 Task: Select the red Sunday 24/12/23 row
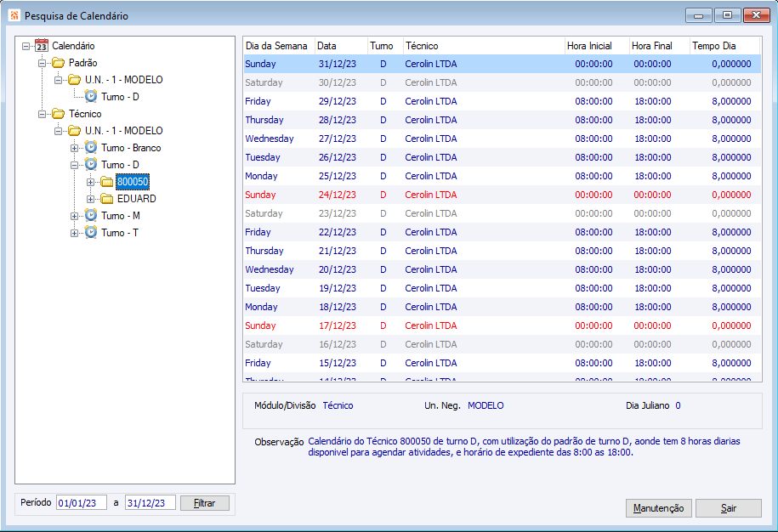(x=503, y=195)
